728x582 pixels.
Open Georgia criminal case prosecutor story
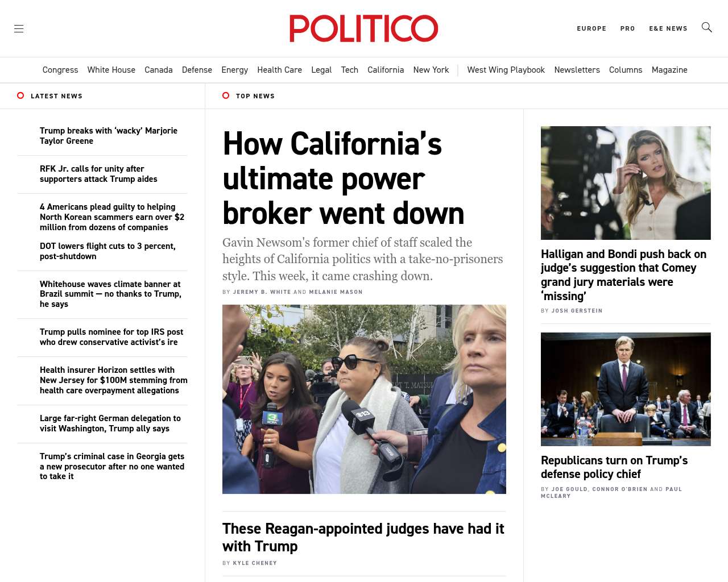pos(112,466)
